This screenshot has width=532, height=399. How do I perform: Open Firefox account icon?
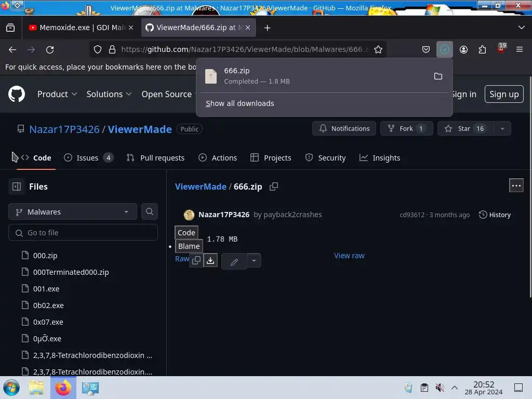(x=463, y=49)
